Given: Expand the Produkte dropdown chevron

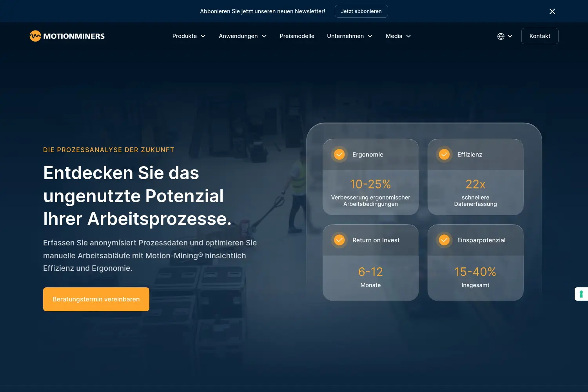Looking at the screenshot, I should (203, 36).
